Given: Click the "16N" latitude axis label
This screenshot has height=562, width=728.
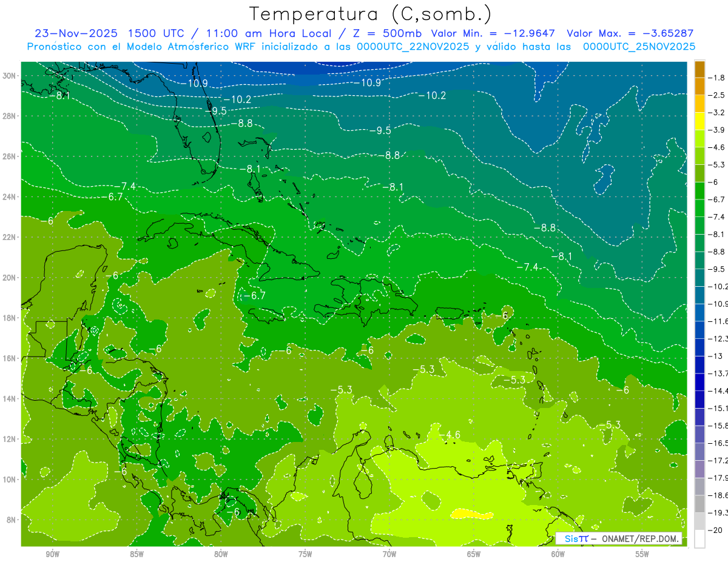Looking at the screenshot, I should click(x=10, y=358).
